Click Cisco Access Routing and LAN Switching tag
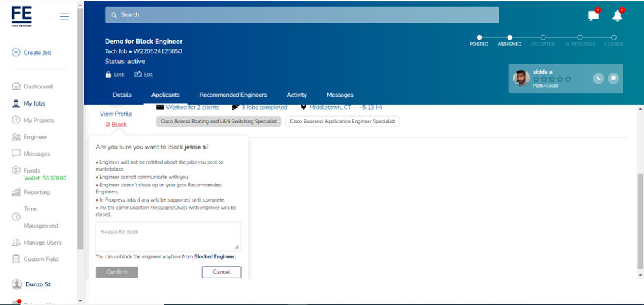 219,121
